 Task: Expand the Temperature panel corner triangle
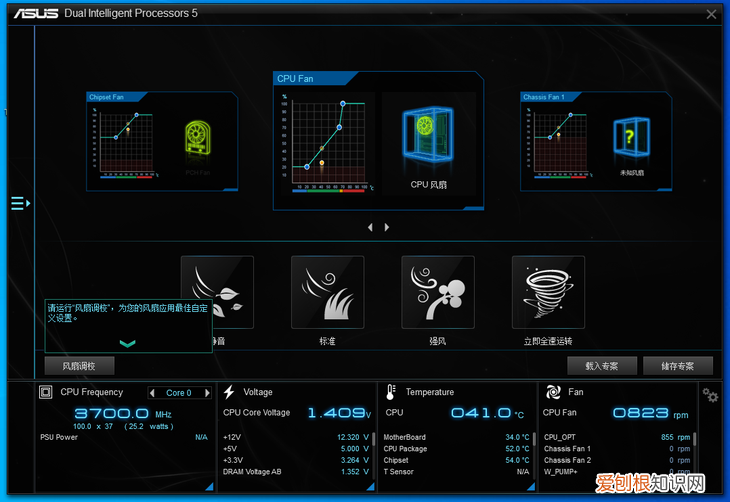pyautogui.click(x=530, y=487)
